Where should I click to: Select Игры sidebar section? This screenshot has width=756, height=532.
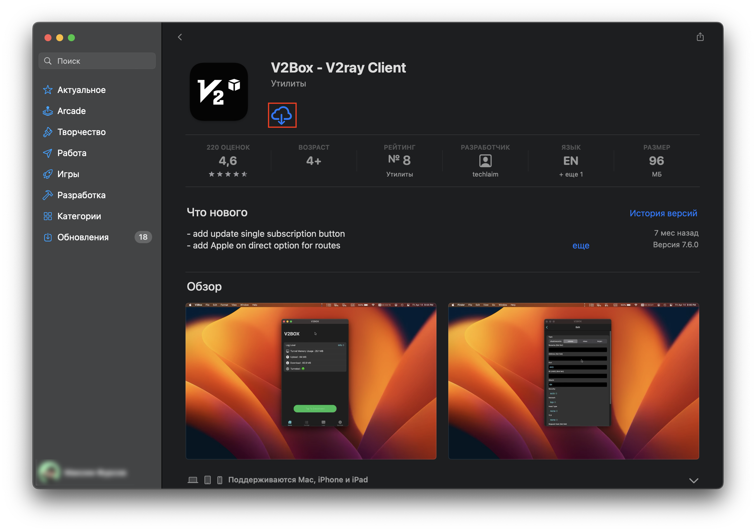97,174
